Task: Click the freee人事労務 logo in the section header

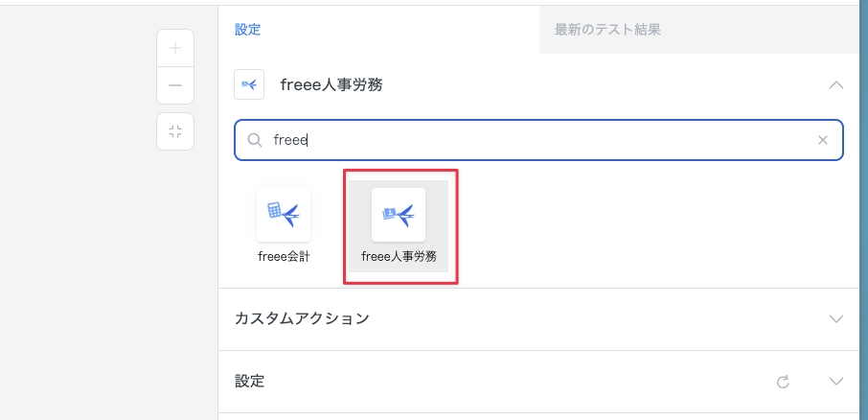Action: click(249, 84)
